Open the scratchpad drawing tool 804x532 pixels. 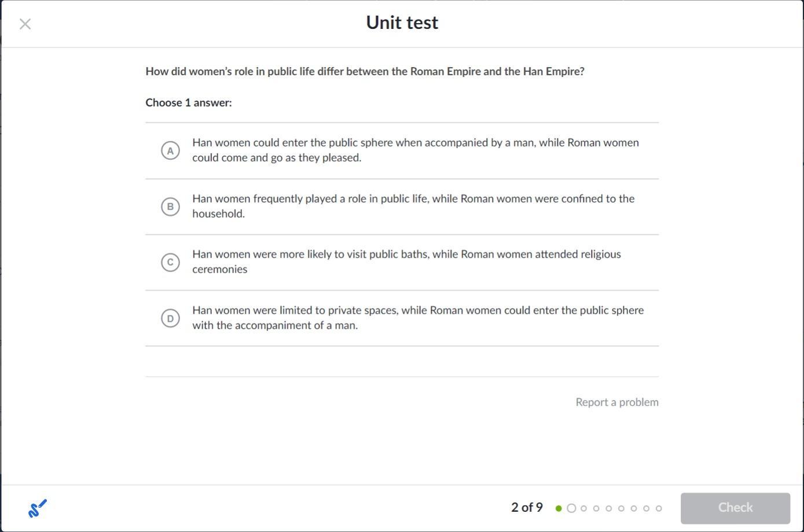point(37,508)
